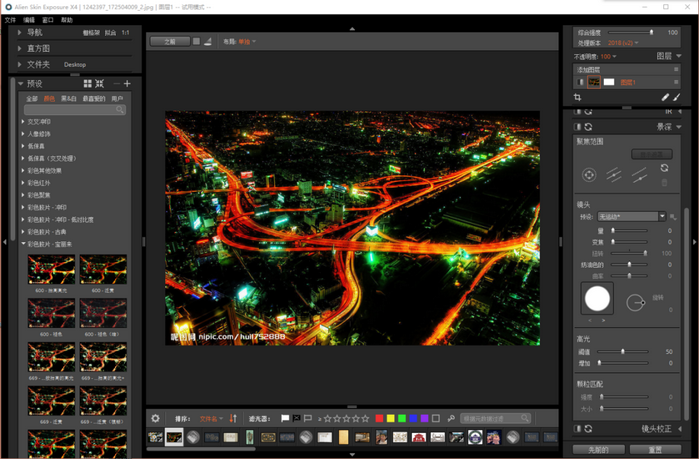Switch to the 黑&白 presets tab
The image size is (699, 459).
(69, 99)
